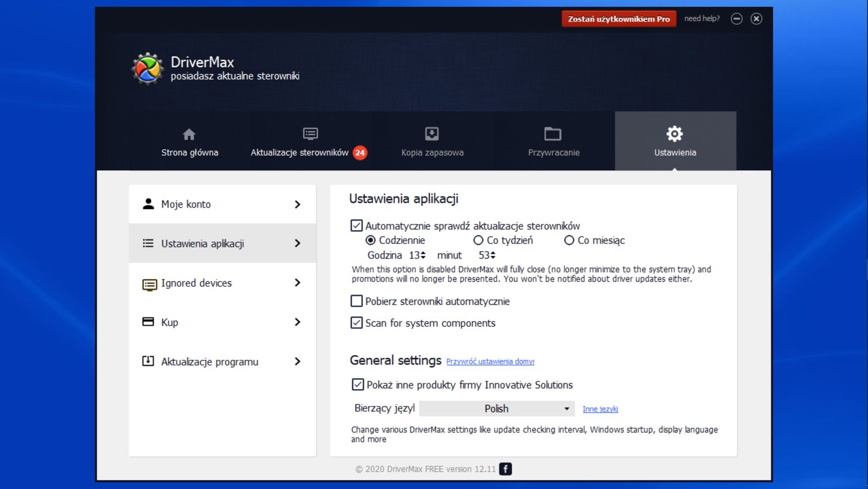This screenshot has width=868, height=489.
Task: Click the home icon above Strona główna
Action: coord(189,134)
